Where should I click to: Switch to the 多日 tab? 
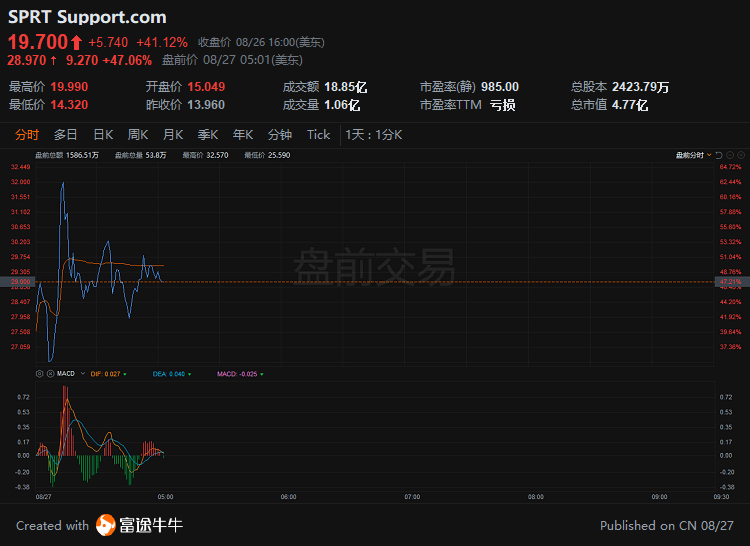pyautogui.click(x=65, y=135)
